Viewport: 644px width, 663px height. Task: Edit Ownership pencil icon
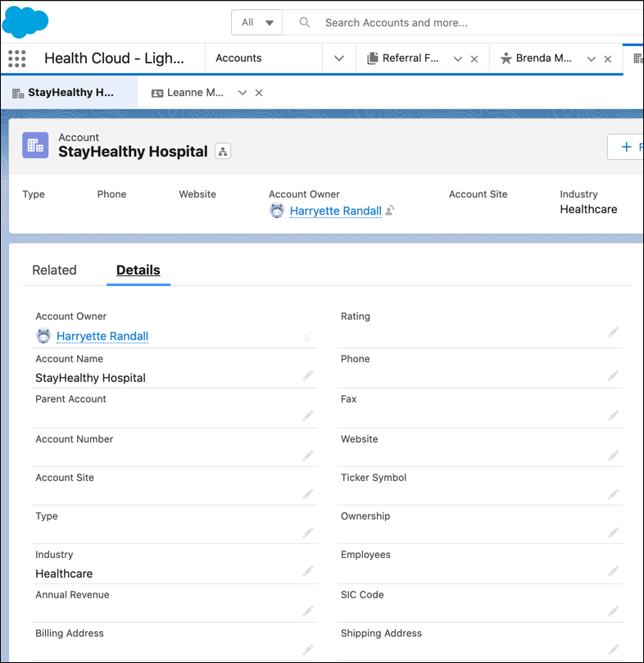[x=614, y=533]
